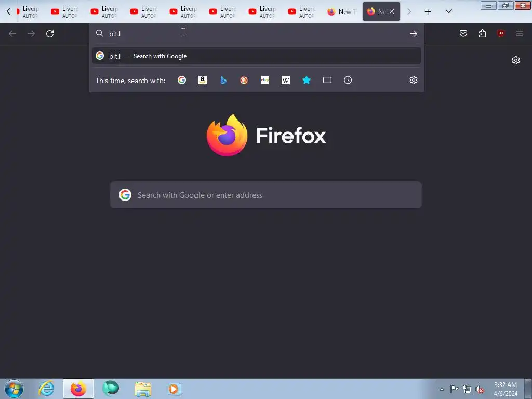Image resolution: width=532 pixels, height=399 pixels.
Task: Submit the address bar with the go arrow
Action: pyautogui.click(x=413, y=33)
